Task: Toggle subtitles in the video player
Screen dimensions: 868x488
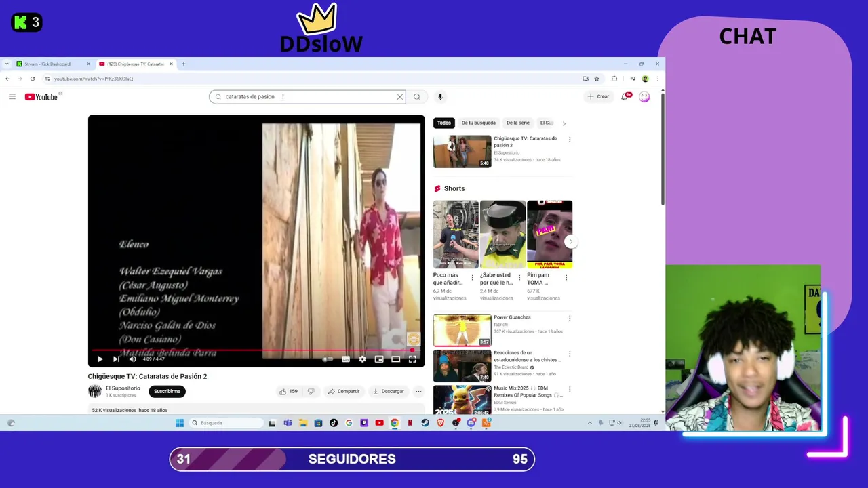Action: 346,359
